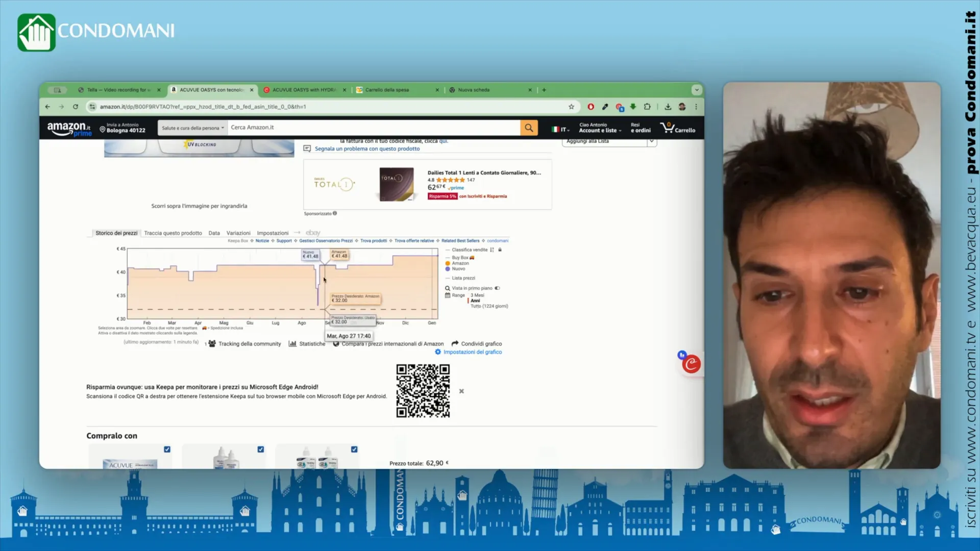Click Related Best Sellers link
The width and height of the screenshot is (980, 551).
[460, 241]
